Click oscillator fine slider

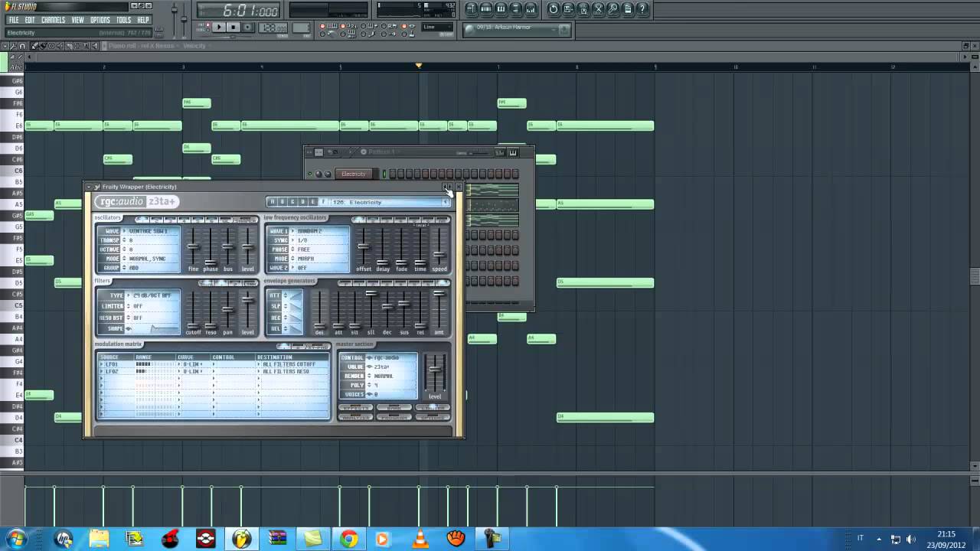[194, 246]
